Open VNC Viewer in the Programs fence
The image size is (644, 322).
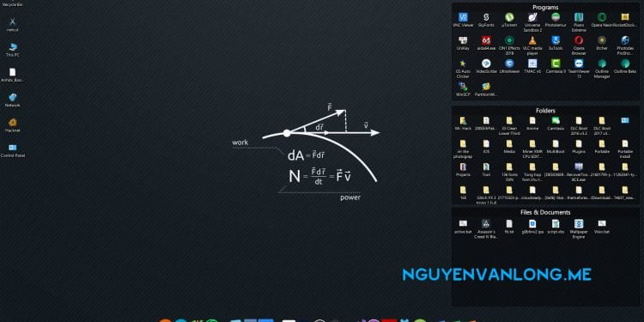click(463, 20)
